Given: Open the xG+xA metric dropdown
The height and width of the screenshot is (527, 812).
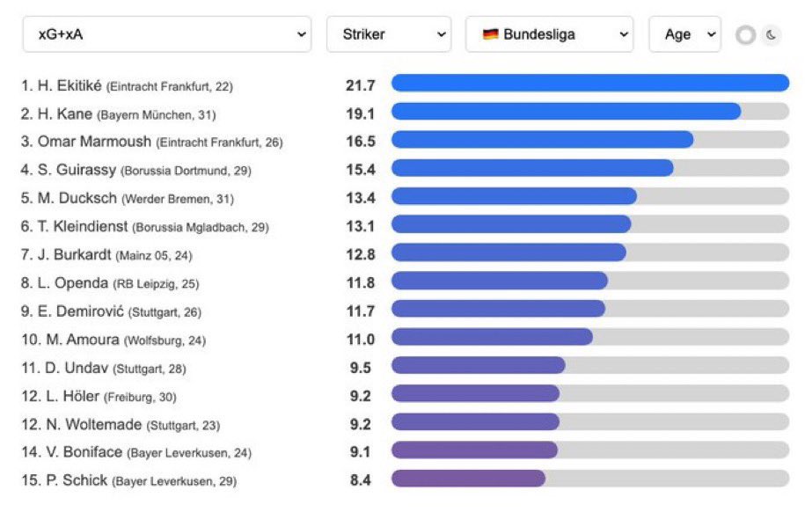Looking at the screenshot, I should pos(167,34).
